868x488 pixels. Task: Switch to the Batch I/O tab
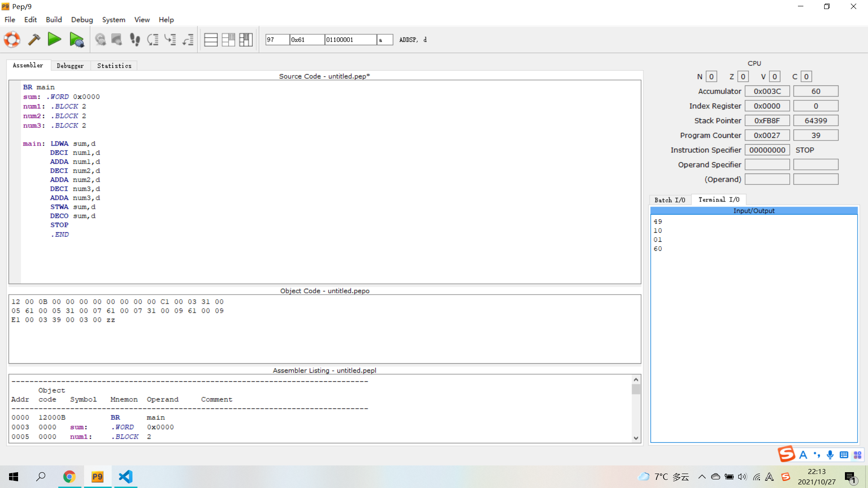coord(670,200)
